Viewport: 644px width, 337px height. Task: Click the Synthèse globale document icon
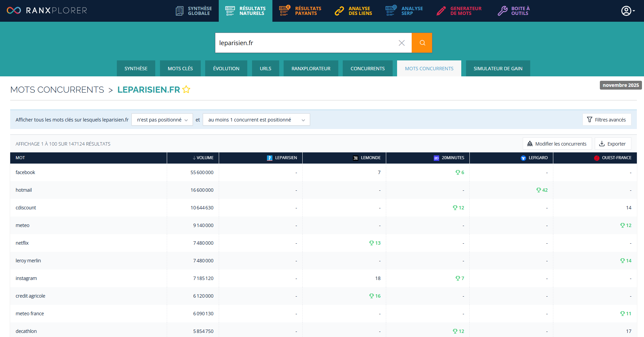(180, 11)
